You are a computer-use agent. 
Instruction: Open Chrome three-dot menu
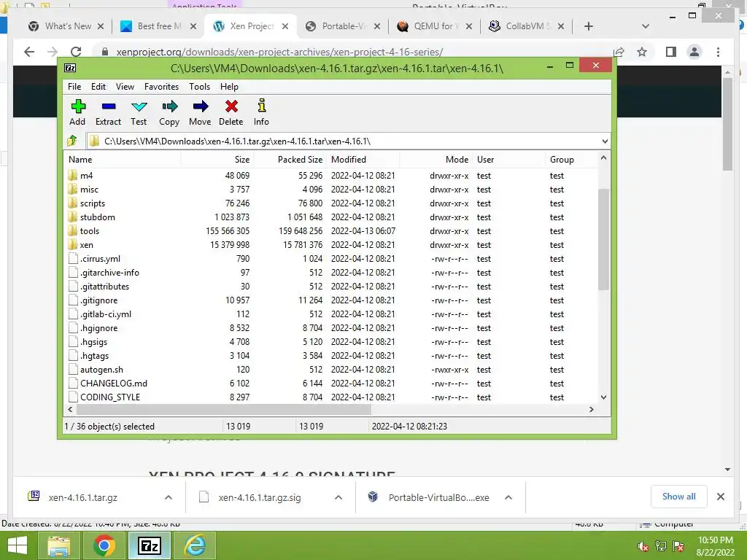718,52
